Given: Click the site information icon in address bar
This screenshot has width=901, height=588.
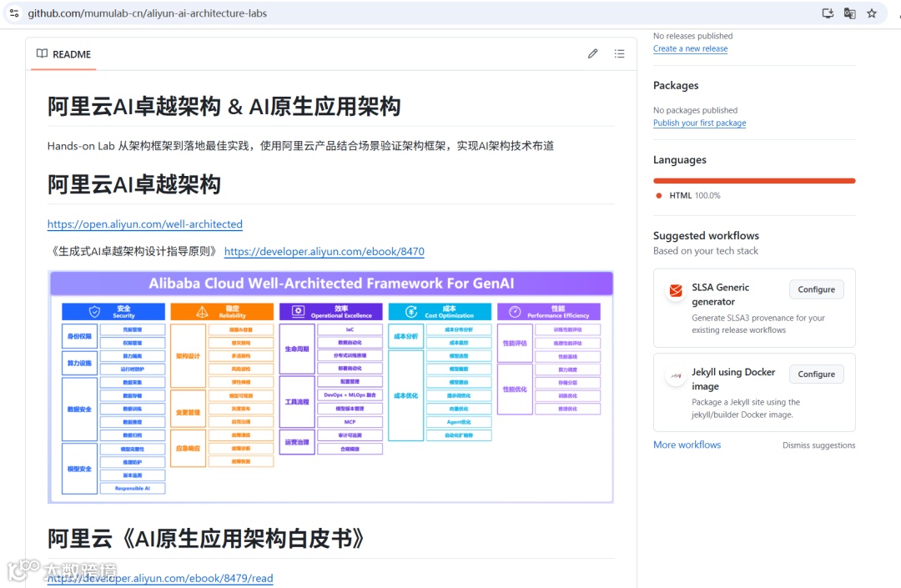Looking at the screenshot, I should pyautogui.click(x=14, y=13).
